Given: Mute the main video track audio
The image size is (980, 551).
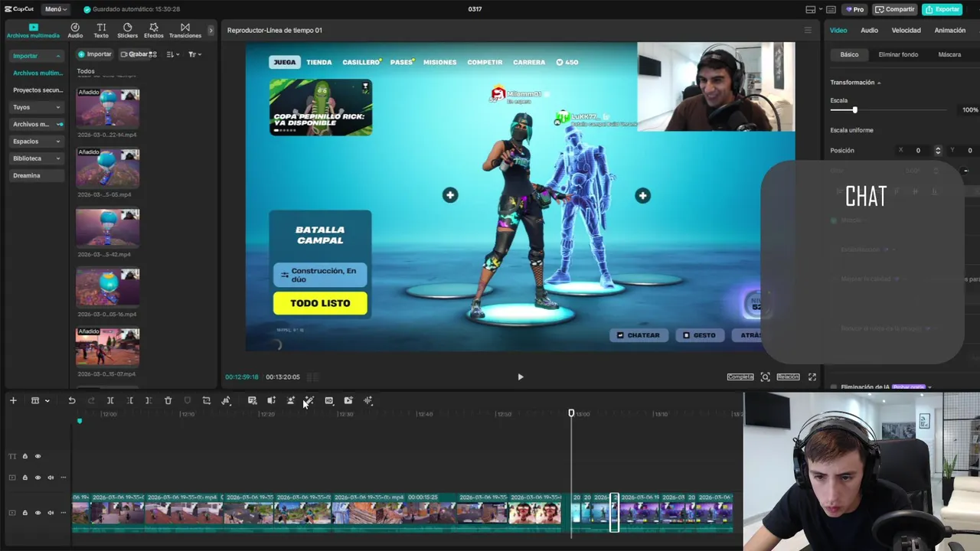Looking at the screenshot, I should (x=51, y=513).
